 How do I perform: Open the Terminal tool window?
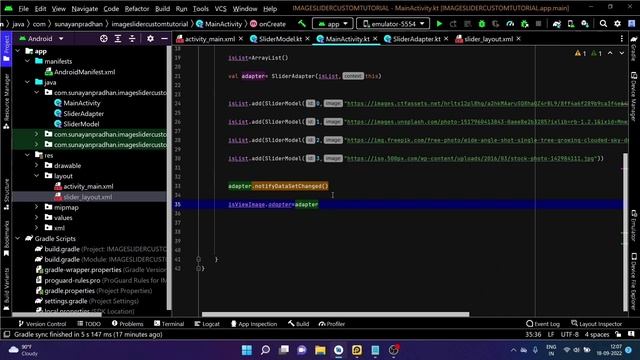(169, 324)
